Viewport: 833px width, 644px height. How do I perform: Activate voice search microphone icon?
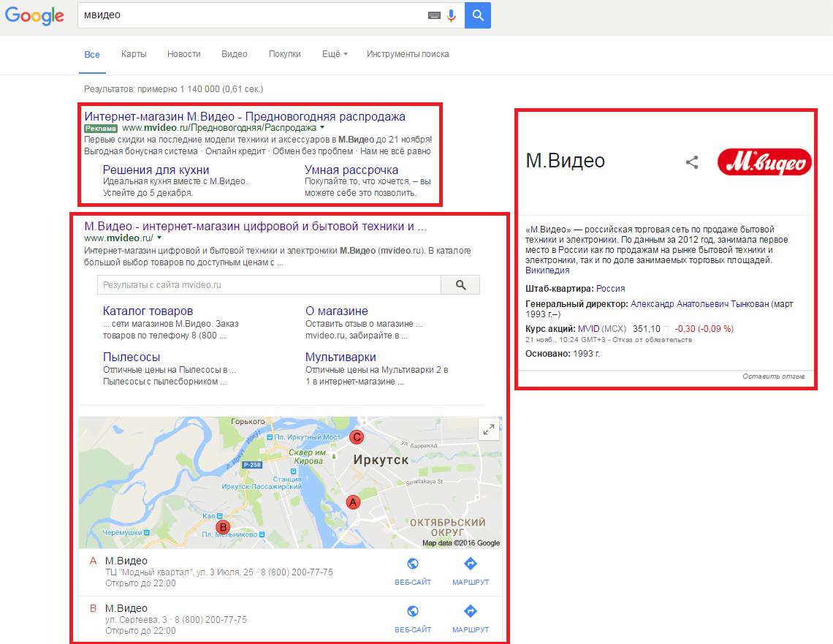pos(452,15)
